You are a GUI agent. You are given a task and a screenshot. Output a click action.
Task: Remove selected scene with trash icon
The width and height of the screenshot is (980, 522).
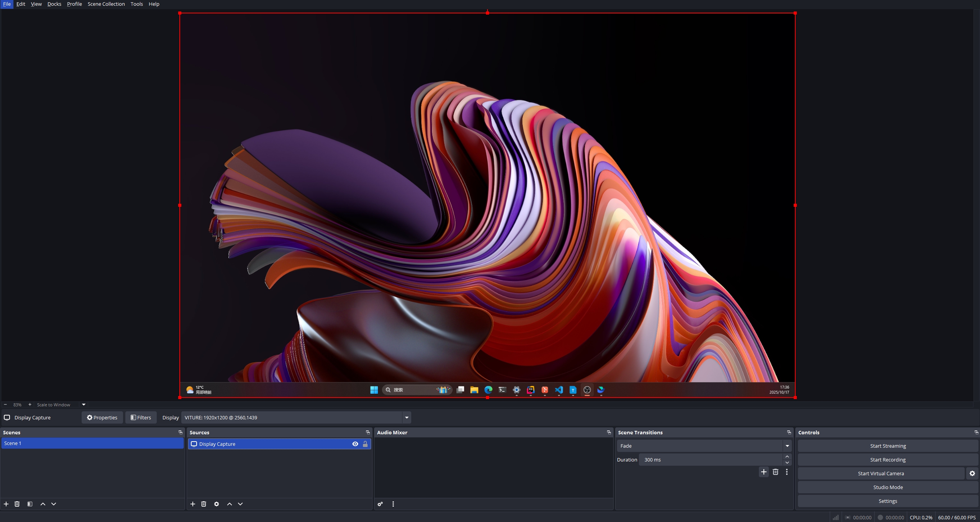click(17, 504)
